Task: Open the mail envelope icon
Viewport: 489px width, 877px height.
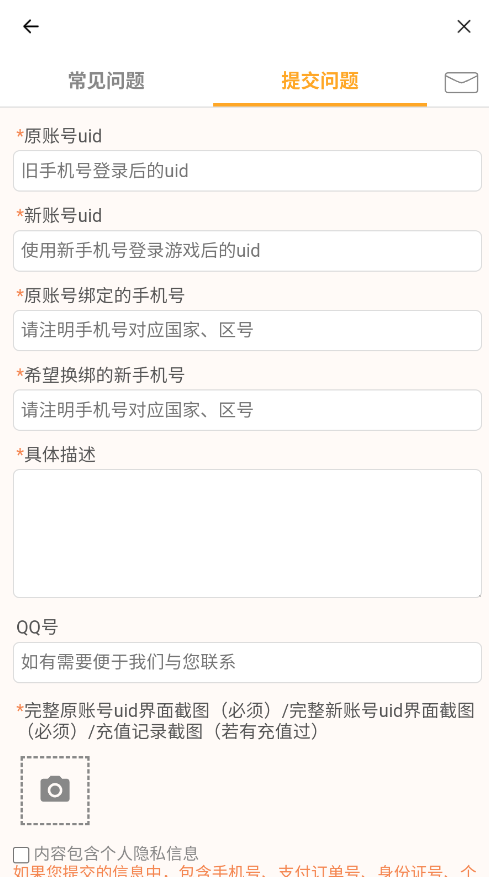Action: [461, 82]
